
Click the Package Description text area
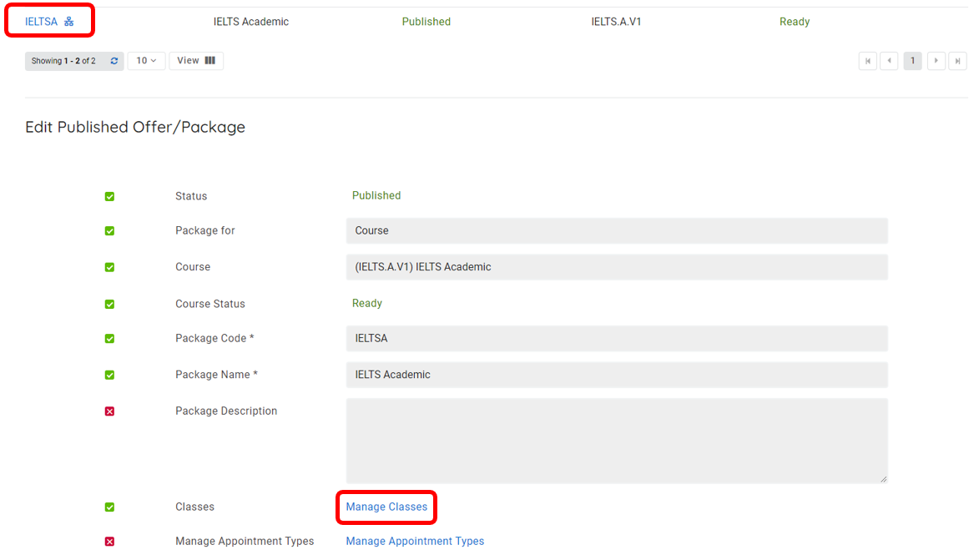(616, 440)
